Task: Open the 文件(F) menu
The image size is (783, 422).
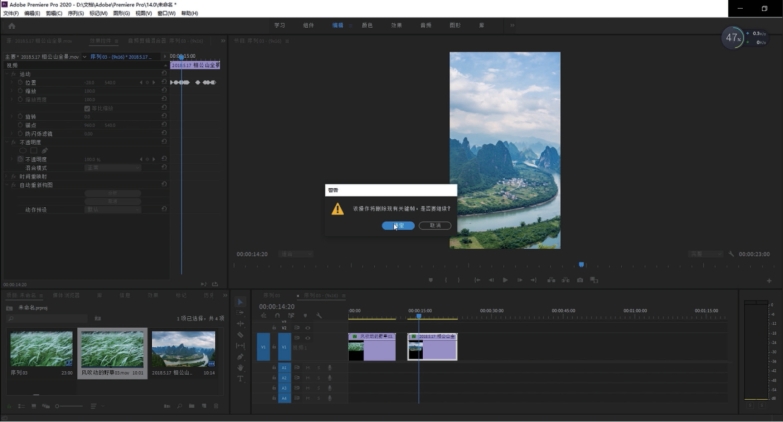Action: pyautogui.click(x=10, y=13)
